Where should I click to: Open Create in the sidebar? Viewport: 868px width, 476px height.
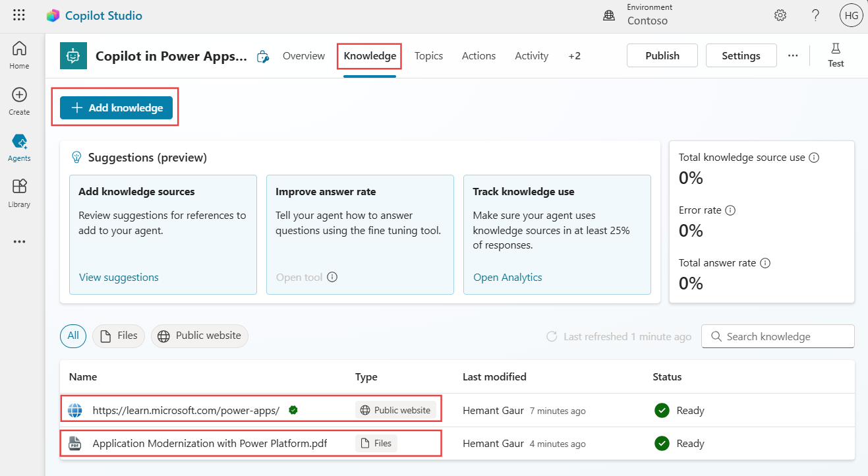19,101
